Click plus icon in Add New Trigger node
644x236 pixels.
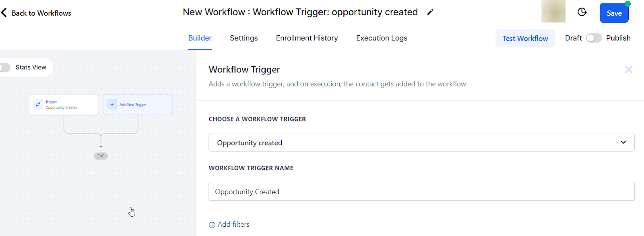click(112, 105)
